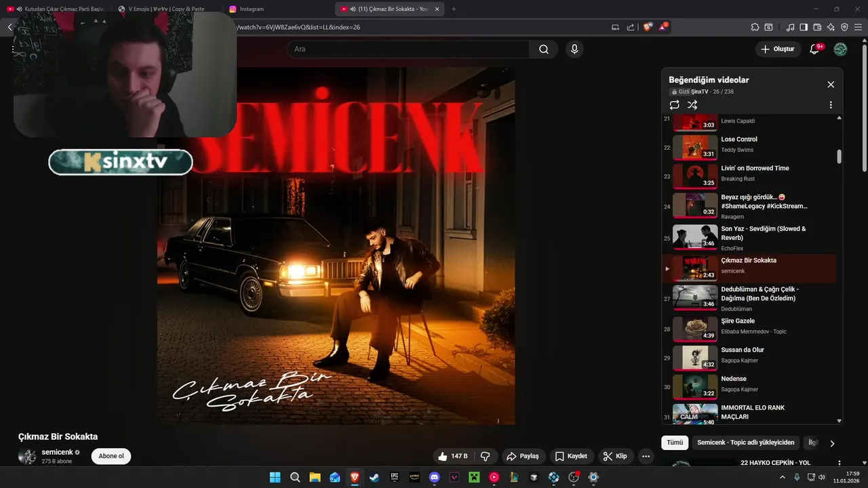The width and height of the screenshot is (868, 488).
Task: Select Tümü filter chip
Action: (675, 443)
